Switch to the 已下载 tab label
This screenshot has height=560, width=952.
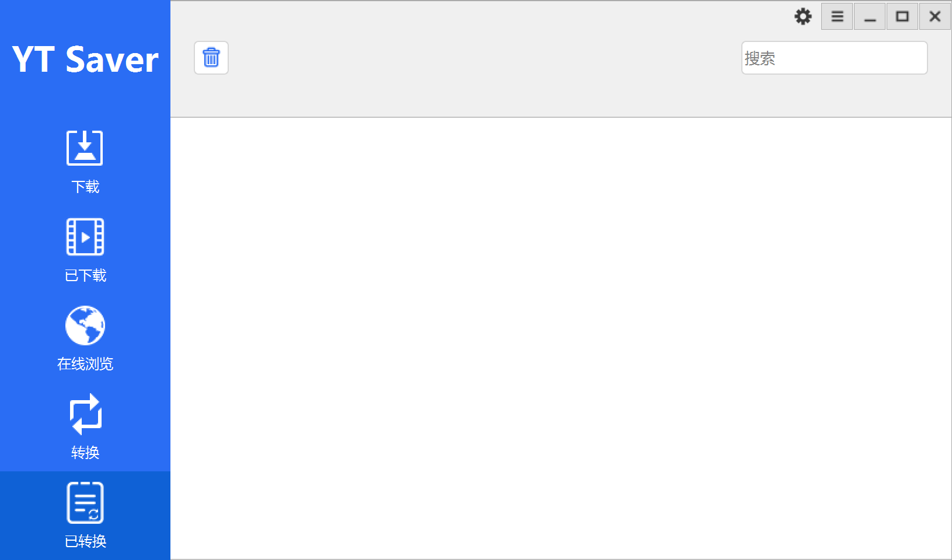85,275
